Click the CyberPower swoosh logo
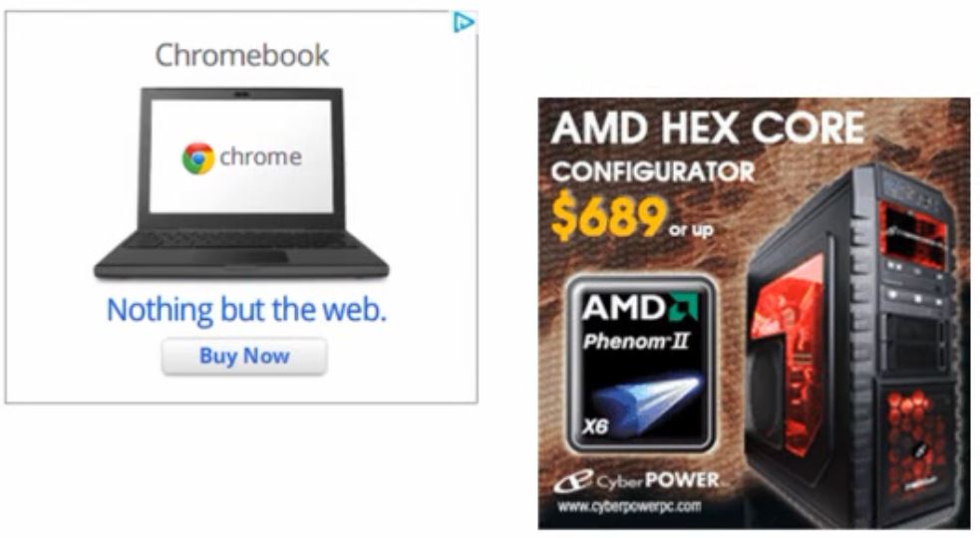This screenshot has height=538, width=980. (573, 482)
